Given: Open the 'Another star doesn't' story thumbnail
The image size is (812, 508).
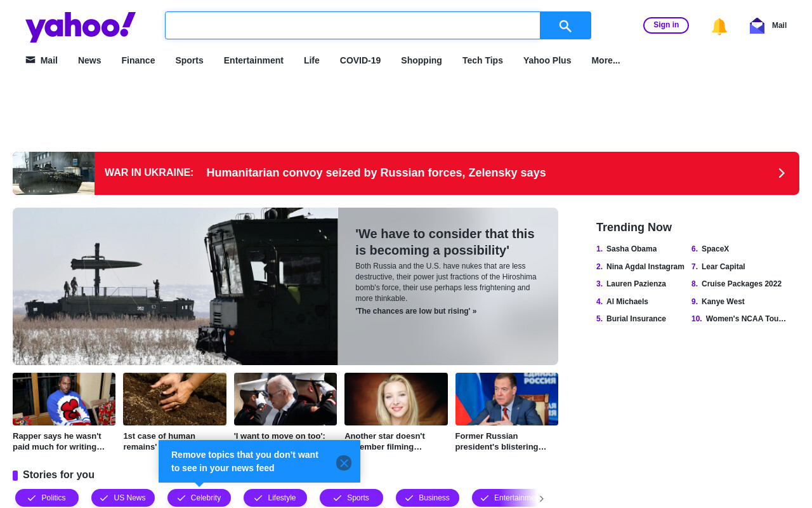Looking at the screenshot, I should click(x=396, y=399).
